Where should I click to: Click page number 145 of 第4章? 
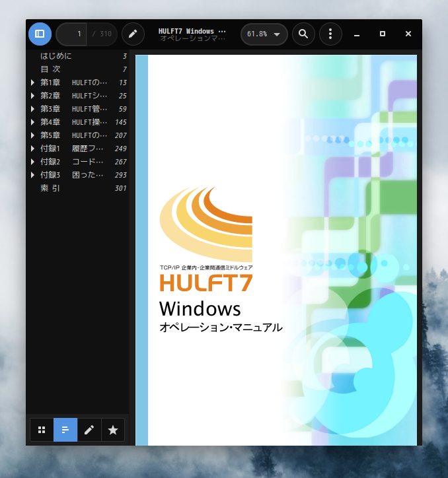121,122
